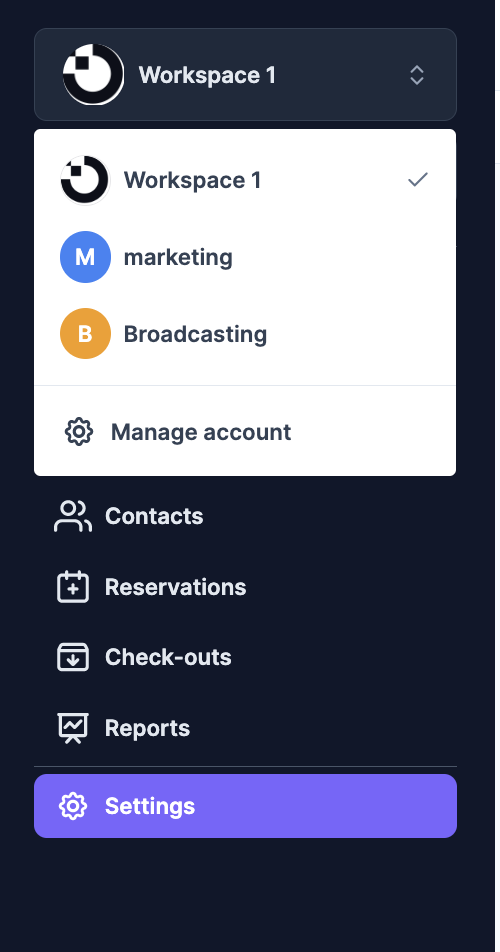Go to the Contacts page

click(x=245, y=516)
